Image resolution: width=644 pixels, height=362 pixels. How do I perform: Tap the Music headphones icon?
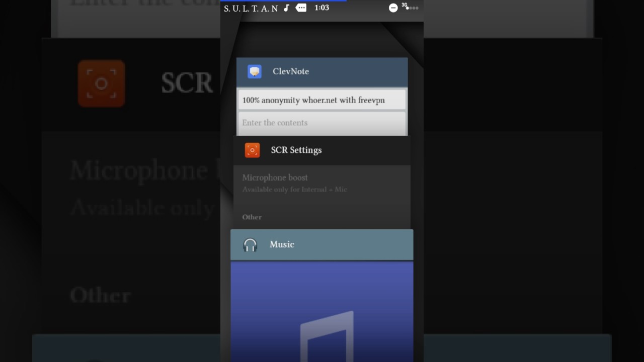(x=250, y=245)
